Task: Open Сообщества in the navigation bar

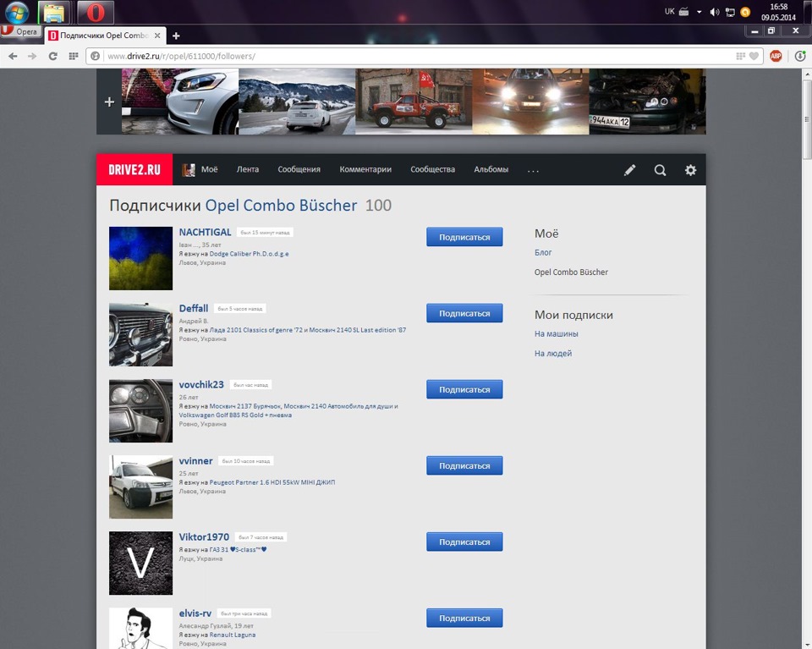Action: coord(432,169)
